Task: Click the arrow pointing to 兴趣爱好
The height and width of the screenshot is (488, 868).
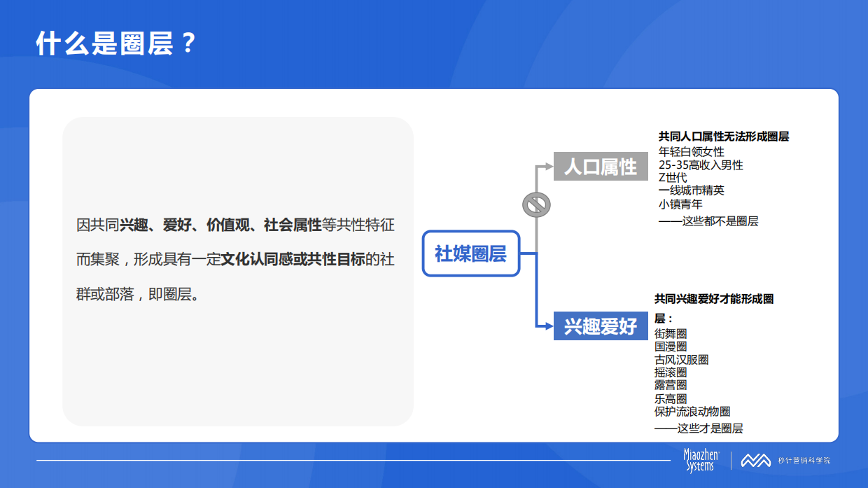Action: [x=548, y=326]
